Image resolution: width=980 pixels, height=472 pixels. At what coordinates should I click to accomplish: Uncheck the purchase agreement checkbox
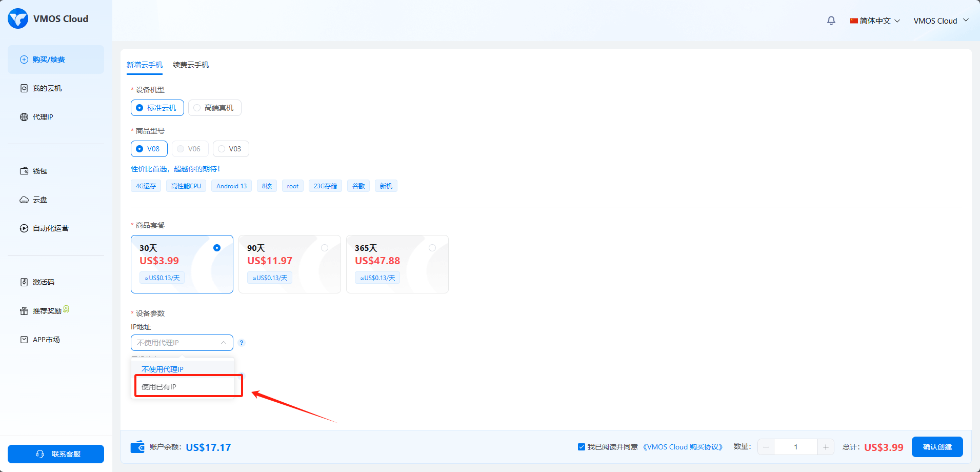point(582,447)
